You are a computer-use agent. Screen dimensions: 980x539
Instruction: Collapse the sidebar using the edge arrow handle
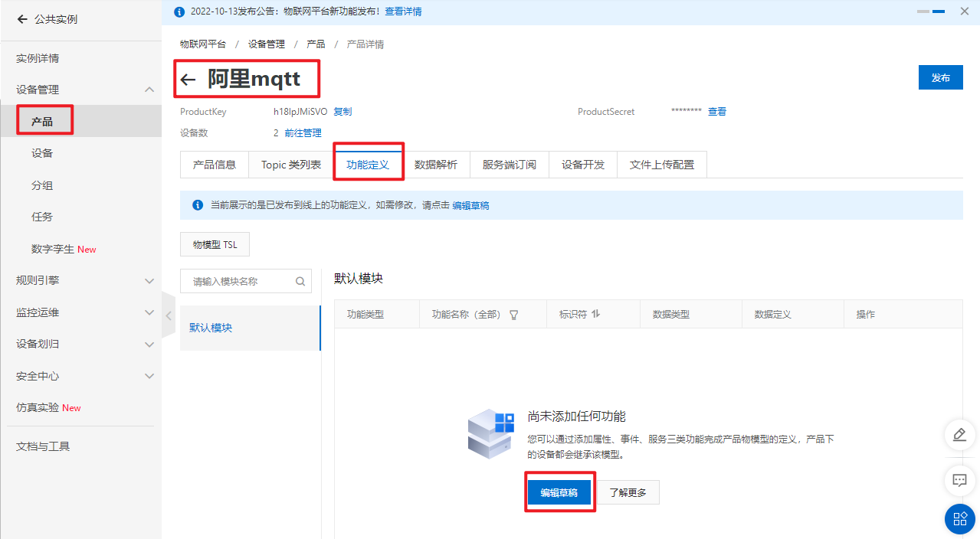coord(168,314)
